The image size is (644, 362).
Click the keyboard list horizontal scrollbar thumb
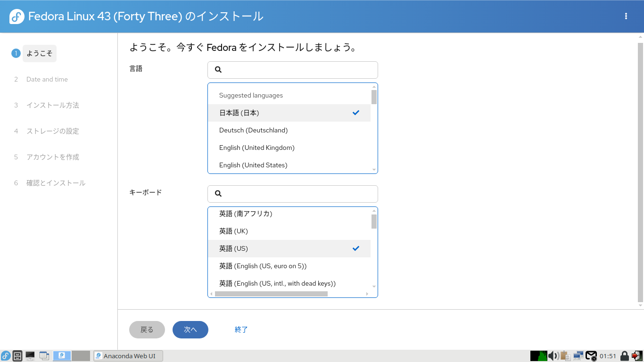click(271, 294)
